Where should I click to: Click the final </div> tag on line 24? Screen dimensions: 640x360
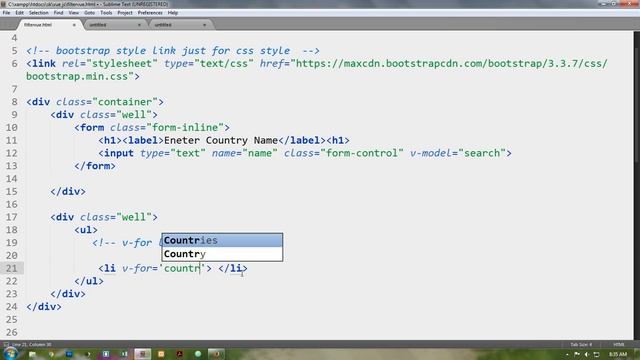(x=44, y=307)
